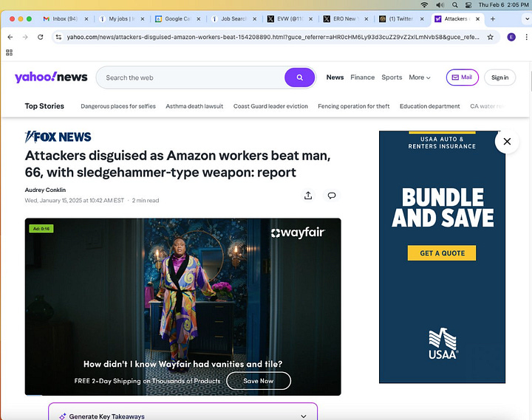532x420 pixels.
Task: Close the (1) Twitter tab
Action: pos(422,19)
